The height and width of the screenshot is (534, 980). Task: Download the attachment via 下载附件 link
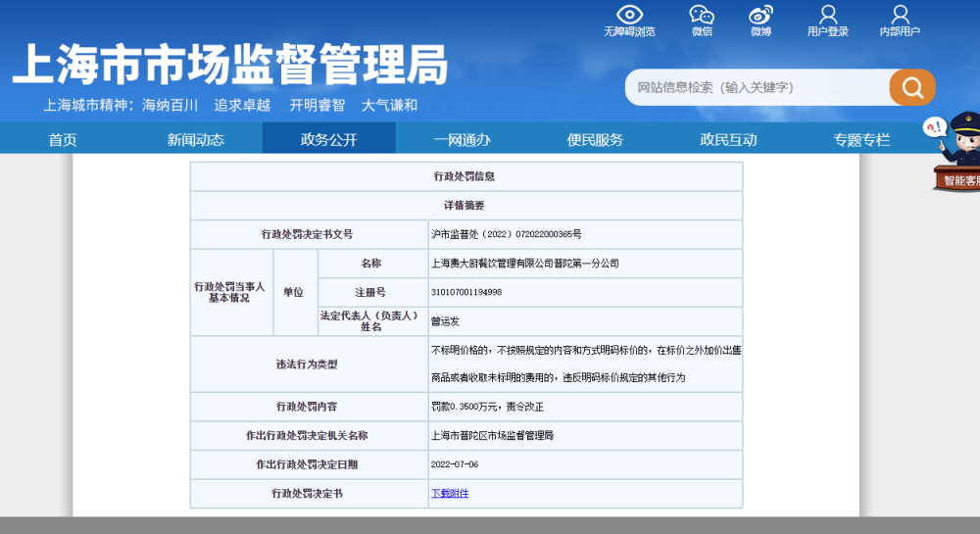[450, 493]
